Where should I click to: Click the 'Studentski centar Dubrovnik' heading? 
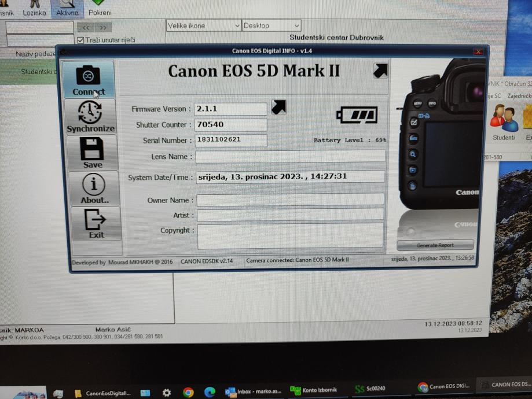click(x=336, y=38)
